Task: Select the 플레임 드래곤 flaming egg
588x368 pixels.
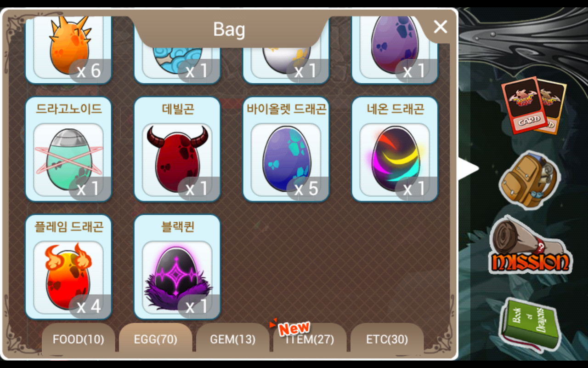Action: coord(68,267)
